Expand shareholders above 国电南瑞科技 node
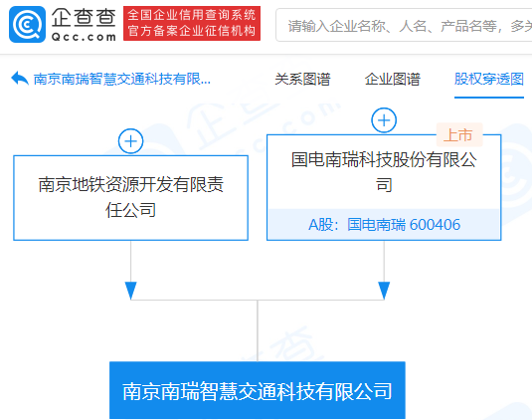 point(384,120)
